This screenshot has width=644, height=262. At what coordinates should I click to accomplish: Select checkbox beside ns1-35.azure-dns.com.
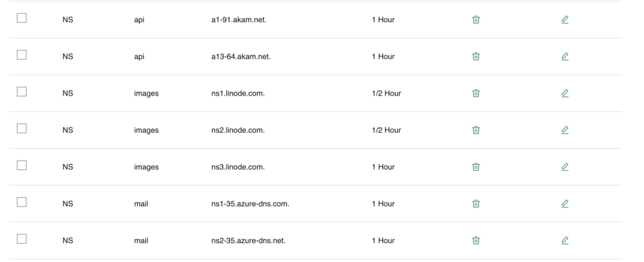tap(22, 202)
